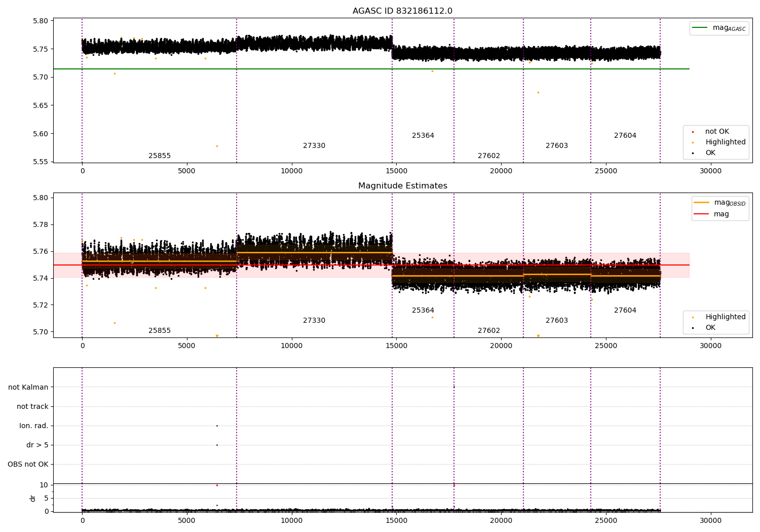Select obsid label 25364 in the top plot
This screenshot has width=760, height=532.
(x=423, y=136)
